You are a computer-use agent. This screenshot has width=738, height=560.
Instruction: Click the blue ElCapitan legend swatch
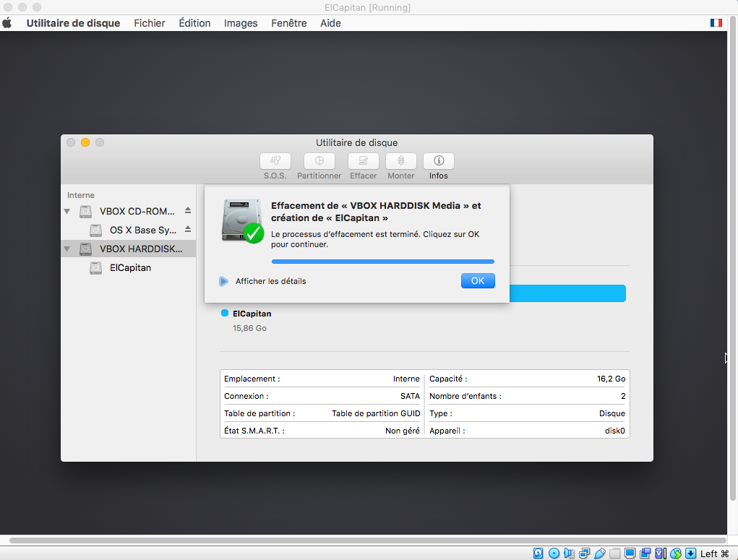(x=225, y=313)
